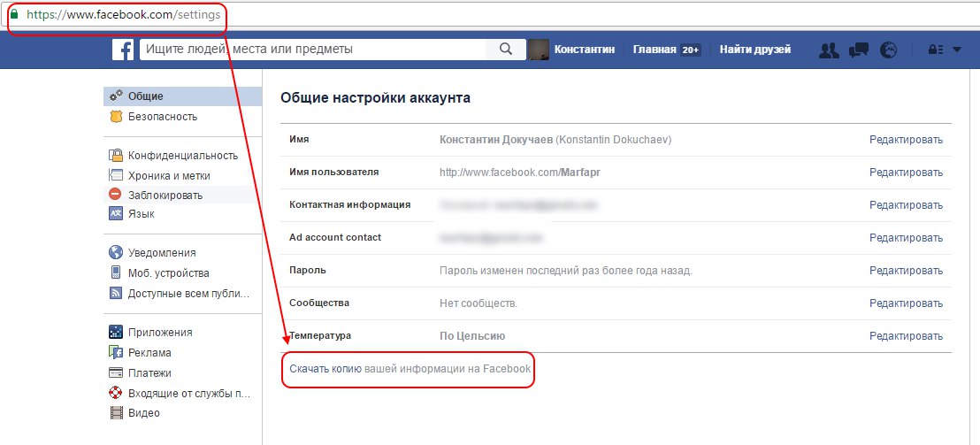980x445 pixels.
Task: Go to Константин profile link
Action: 585,50
